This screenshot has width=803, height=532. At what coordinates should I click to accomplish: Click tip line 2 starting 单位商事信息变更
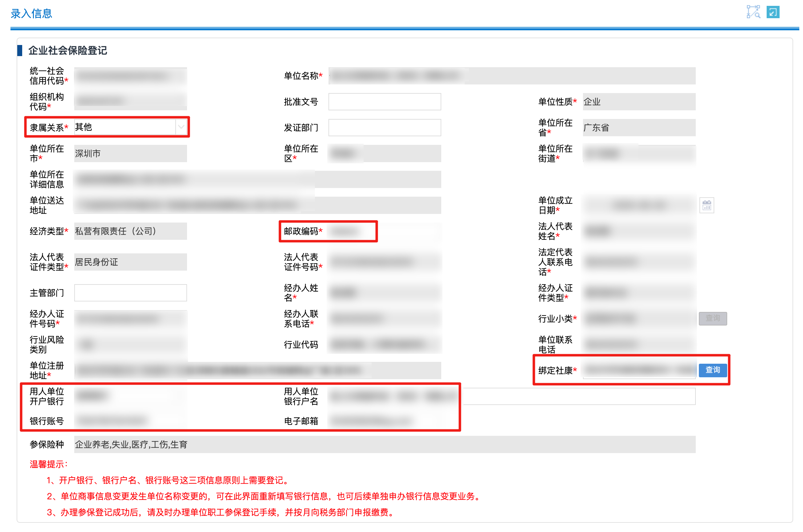(x=264, y=496)
